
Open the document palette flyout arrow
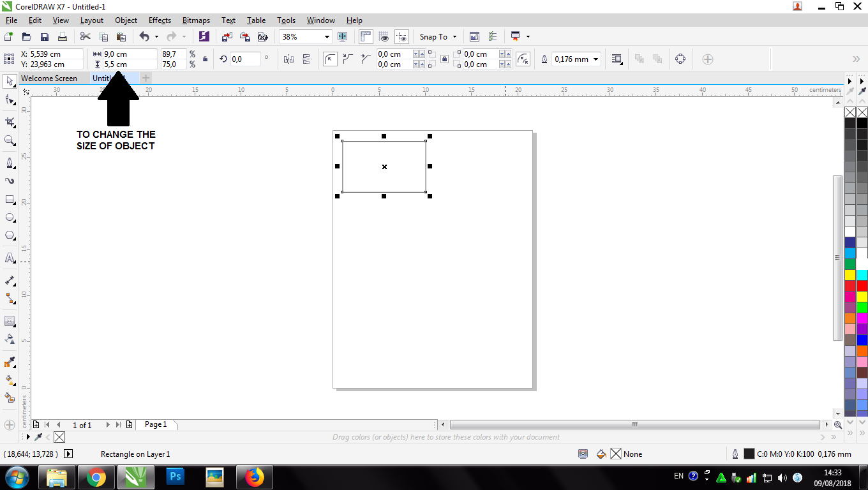click(27, 437)
